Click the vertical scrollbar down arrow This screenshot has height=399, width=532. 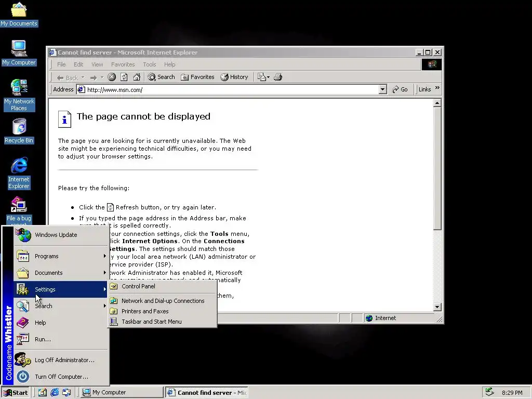tap(437, 307)
